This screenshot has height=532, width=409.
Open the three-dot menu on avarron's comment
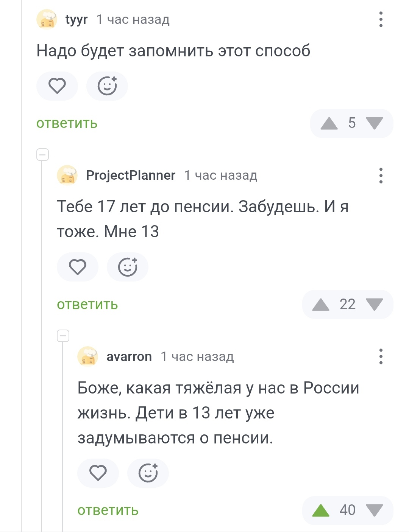(381, 356)
